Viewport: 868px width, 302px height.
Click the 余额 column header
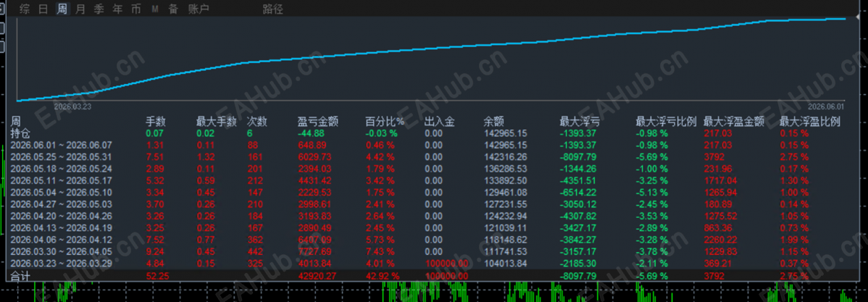click(x=494, y=122)
